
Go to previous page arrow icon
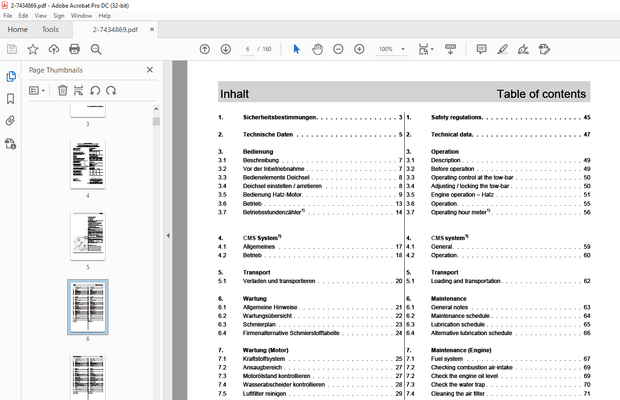(x=205, y=49)
